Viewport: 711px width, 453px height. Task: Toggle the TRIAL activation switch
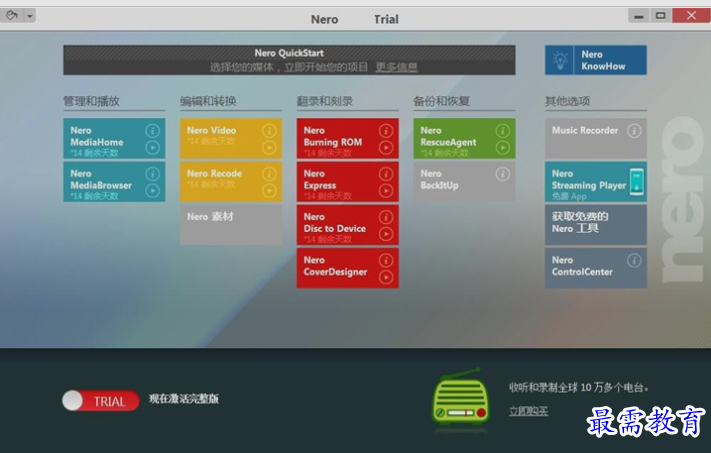(101, 401)
